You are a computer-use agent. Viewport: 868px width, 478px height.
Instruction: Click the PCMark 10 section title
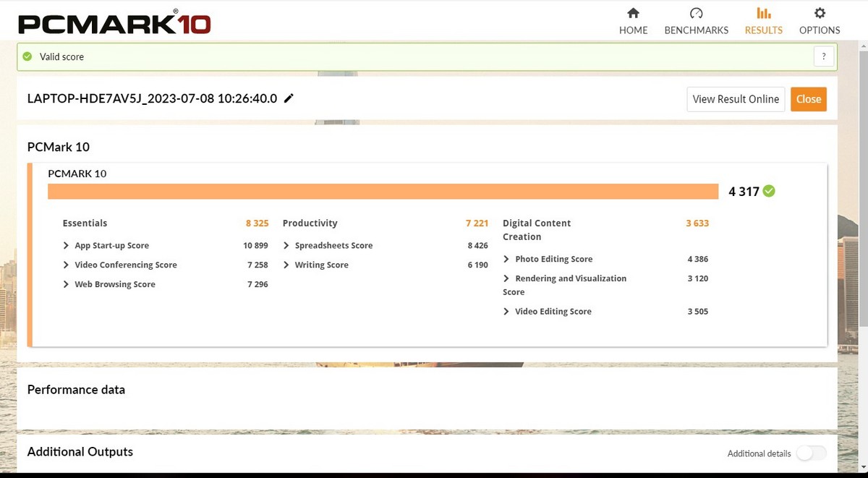click(x=59, y=147)
